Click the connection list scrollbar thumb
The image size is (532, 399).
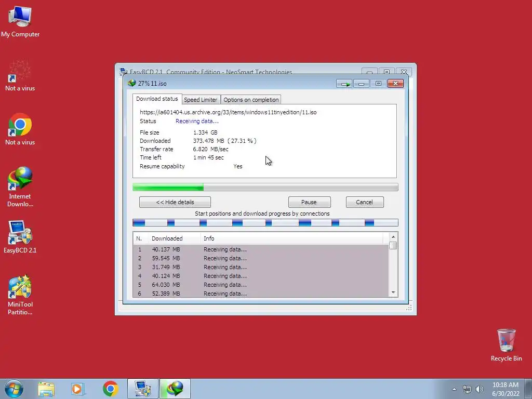pyautogui.click(x=393, y=245)
